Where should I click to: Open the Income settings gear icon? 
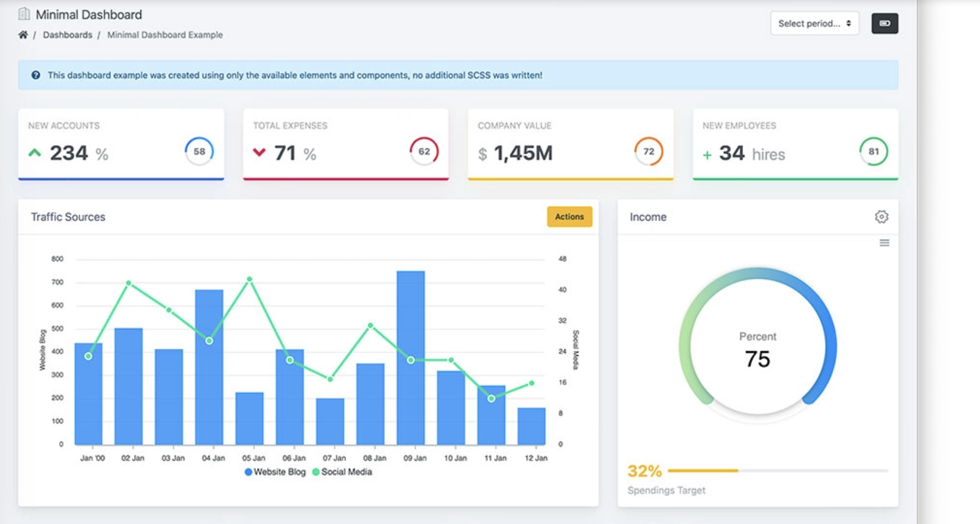click(881, 217)
